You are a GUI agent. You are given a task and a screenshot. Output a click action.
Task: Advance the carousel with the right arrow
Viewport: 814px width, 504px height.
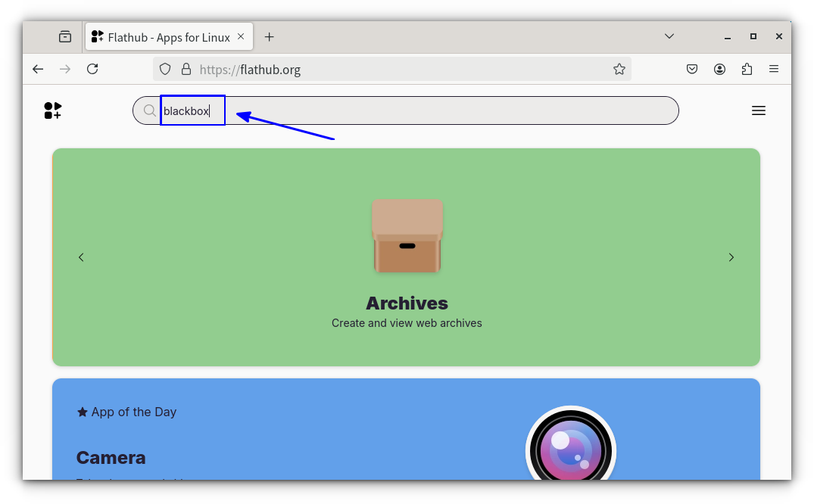pos(731,257)
